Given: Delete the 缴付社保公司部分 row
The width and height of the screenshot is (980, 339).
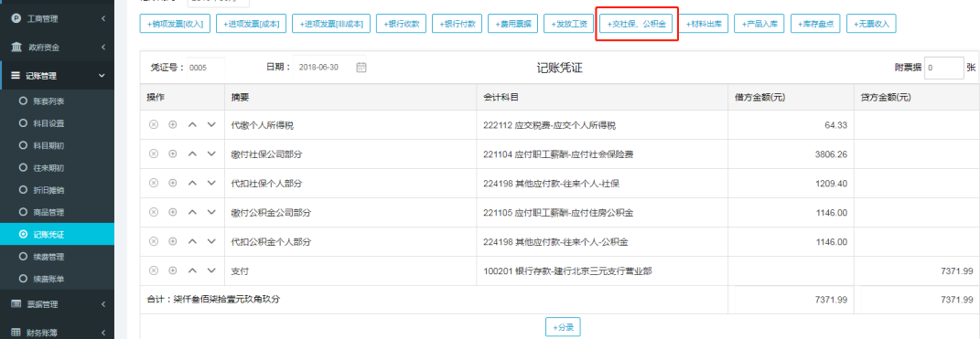Looking at the screenshot, I should click(x=153, y=154).
